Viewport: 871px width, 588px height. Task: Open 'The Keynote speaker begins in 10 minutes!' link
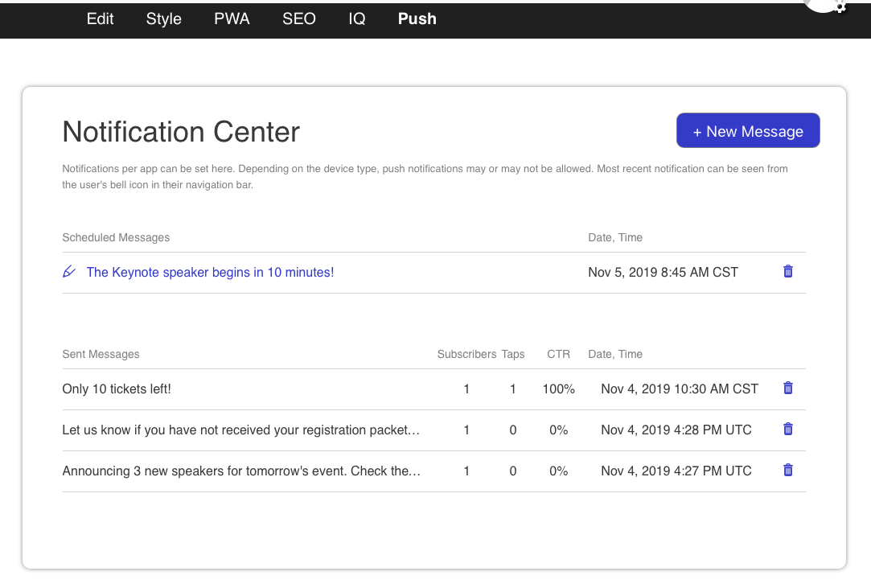(210, 273)
